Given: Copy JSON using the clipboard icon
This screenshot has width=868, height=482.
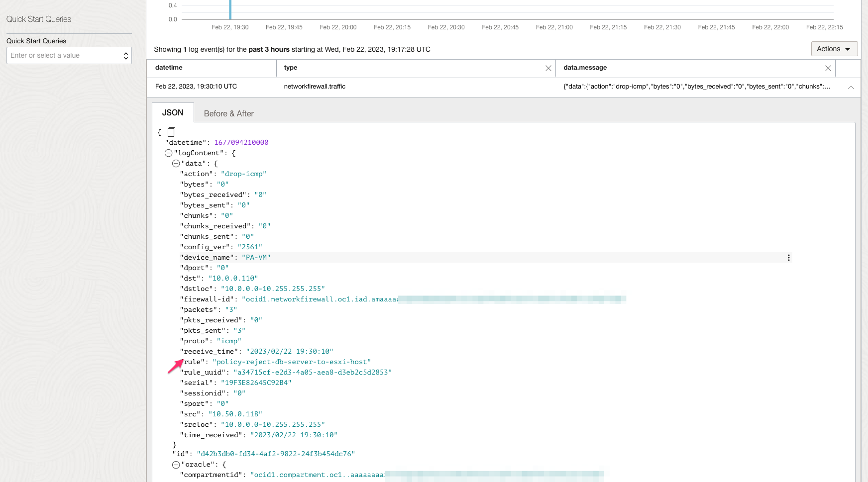Looking at the screenshot, I should point(171,132).
